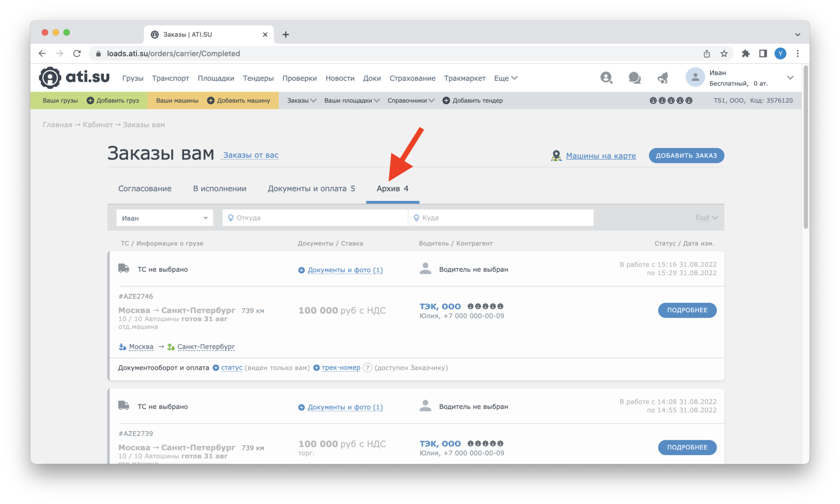The image size is (840, 504).
Task: Open the Грузы menu item
Action: [132, 78]
